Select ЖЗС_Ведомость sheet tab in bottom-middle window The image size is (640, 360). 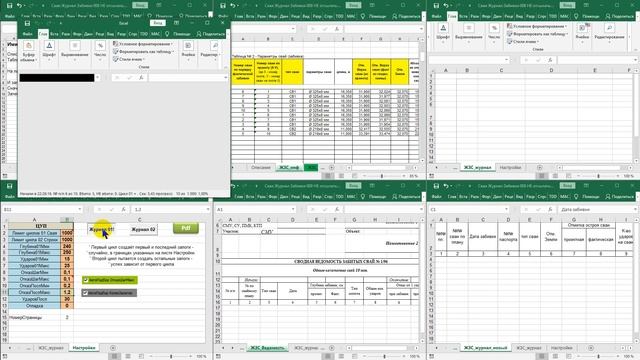[267, 348]
